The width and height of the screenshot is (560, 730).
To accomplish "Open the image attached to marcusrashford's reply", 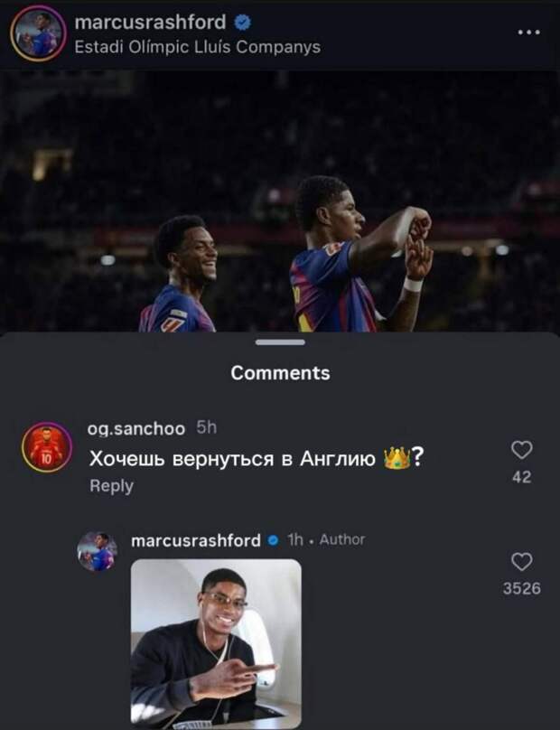I will (x=216, y=642).
